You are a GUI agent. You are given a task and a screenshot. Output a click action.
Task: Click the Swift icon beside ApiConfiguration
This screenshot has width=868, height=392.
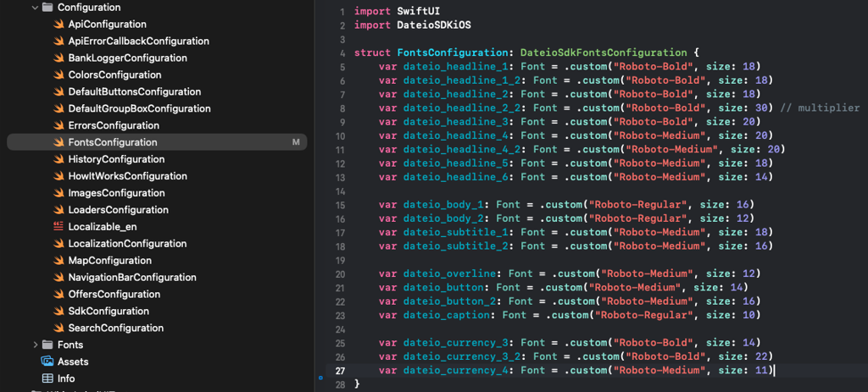tap(58, 25)
